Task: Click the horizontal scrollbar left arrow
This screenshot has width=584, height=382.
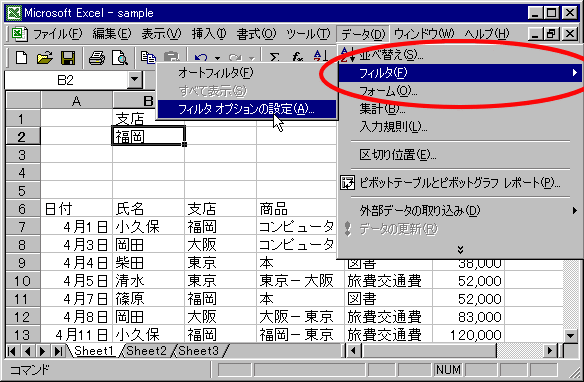Action: coord(353,351)
